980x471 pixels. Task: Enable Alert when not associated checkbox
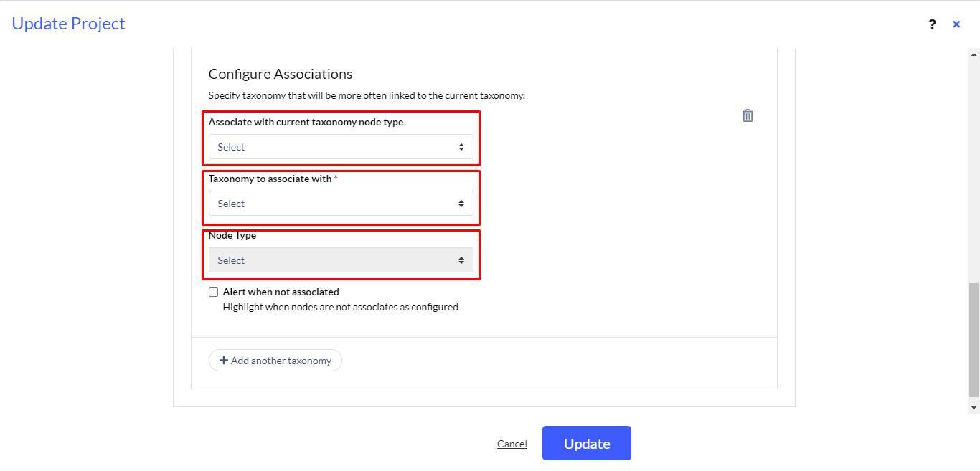click(x=213, y=292)
